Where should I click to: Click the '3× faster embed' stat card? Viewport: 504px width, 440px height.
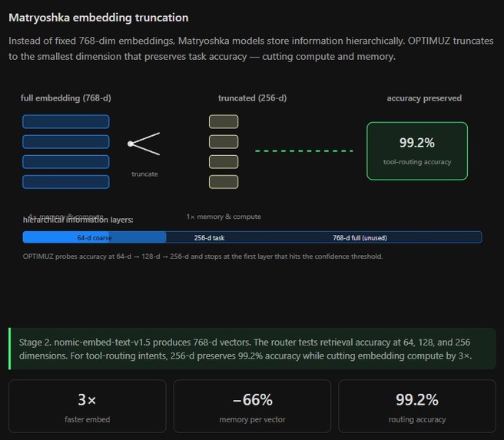click(x=87, y=406)
